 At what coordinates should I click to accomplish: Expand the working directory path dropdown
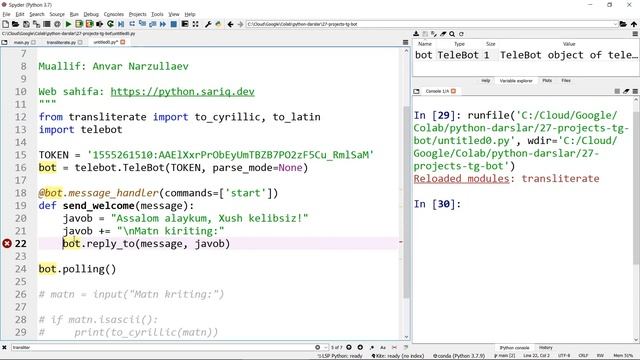pos(615,24)
